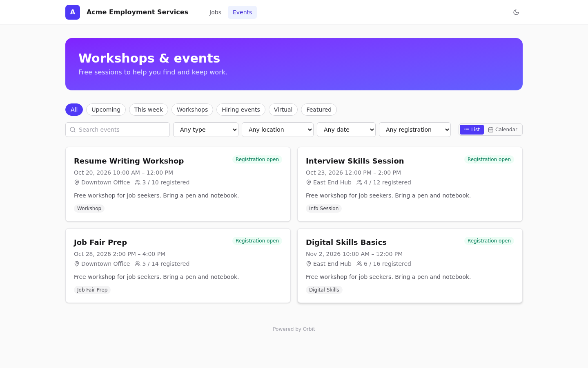Expand the Any date dropdown
This screenshot has height=368, width=588.
346,130
